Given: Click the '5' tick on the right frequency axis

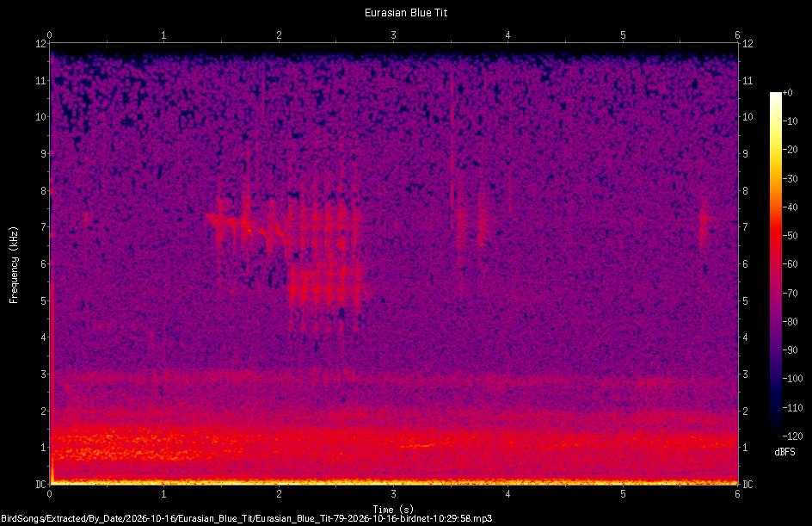Looking at the screenshot, I should click(746, 300).
